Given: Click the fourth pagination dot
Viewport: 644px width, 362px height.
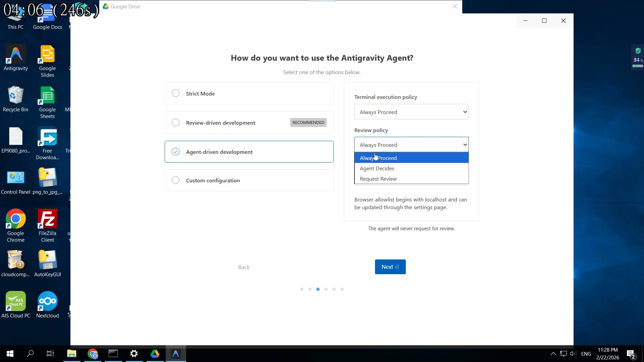Looking at the screenshot, I should point(326,289).
